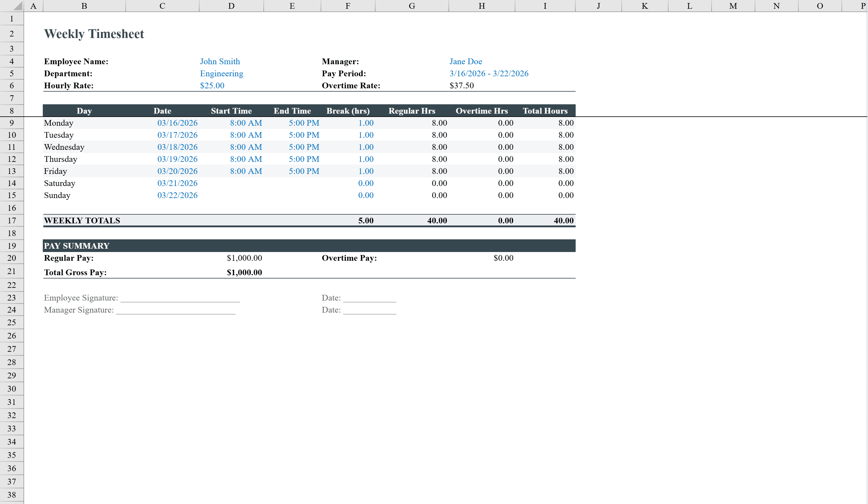Screen dimensions: 868x504
Task: Select row header 9
Action: [11, 123]
